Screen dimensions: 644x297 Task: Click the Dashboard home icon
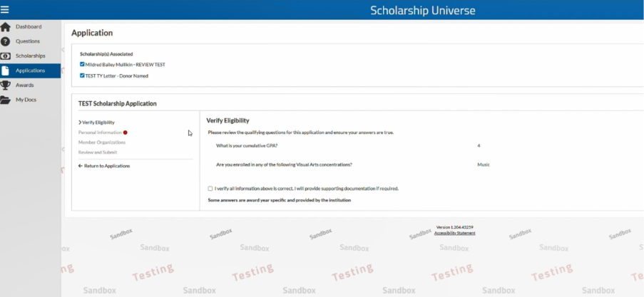coord(5,27)
